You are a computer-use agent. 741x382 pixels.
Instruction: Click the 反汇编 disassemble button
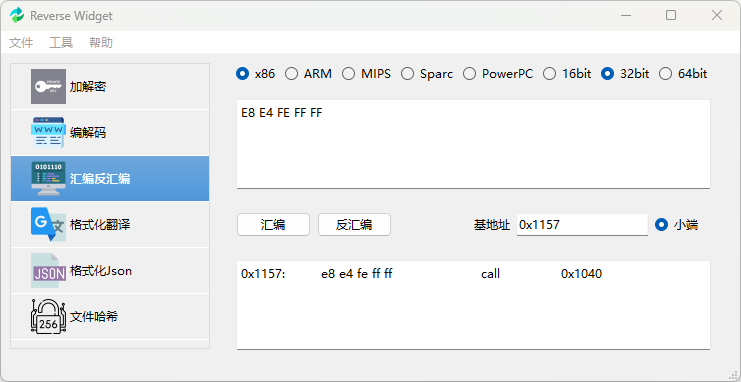point(354,225)
